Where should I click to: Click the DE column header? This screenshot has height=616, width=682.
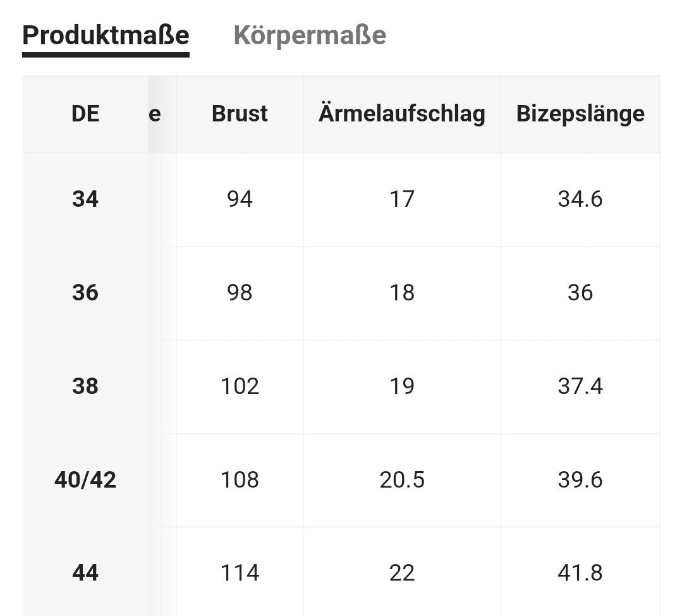click(x=85, y=114)
